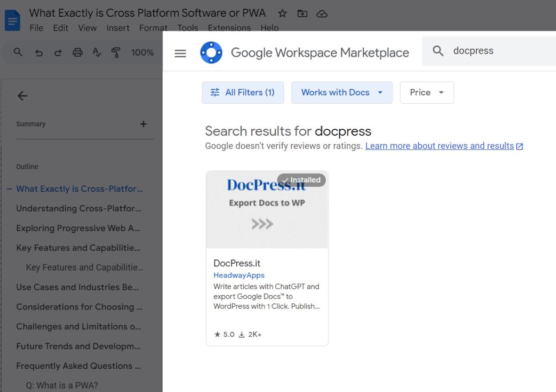Redo with the toolbar redo arrow

58,53
